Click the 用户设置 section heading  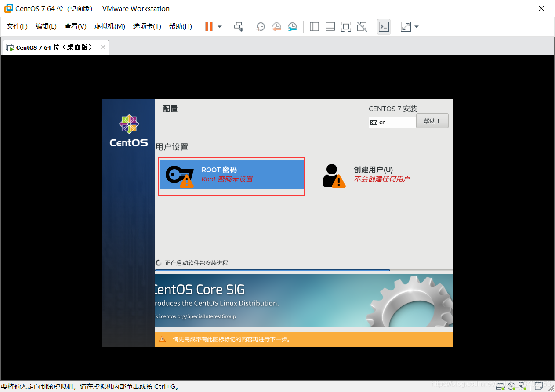(172, 147)
